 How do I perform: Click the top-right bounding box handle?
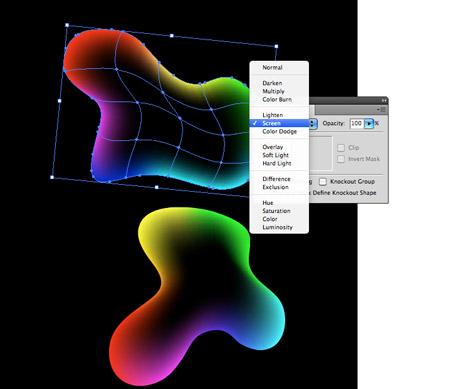click(x=276, y=46)
